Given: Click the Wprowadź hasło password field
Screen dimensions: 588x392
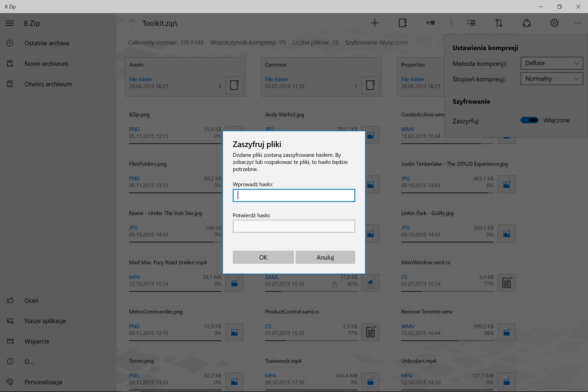Looking at the screenshot, I should (294, 195).
